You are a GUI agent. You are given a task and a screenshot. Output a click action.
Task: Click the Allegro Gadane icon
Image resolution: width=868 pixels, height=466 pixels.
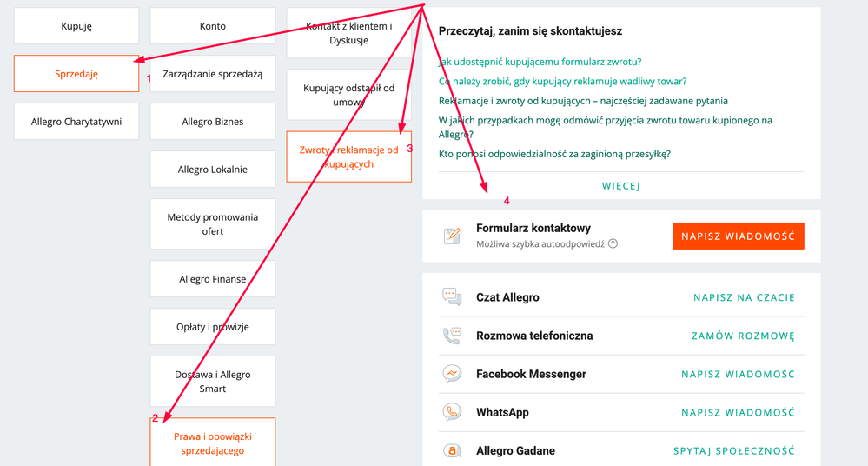point(452,450)
